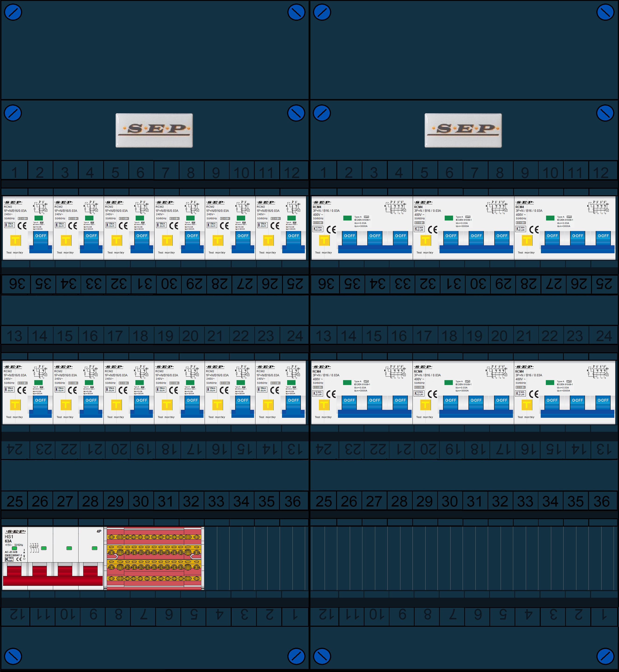Click the KEMA EUR mark on the left panel breaker under slot 7
This screenshot has height=672, width=619.
[161, 225]
